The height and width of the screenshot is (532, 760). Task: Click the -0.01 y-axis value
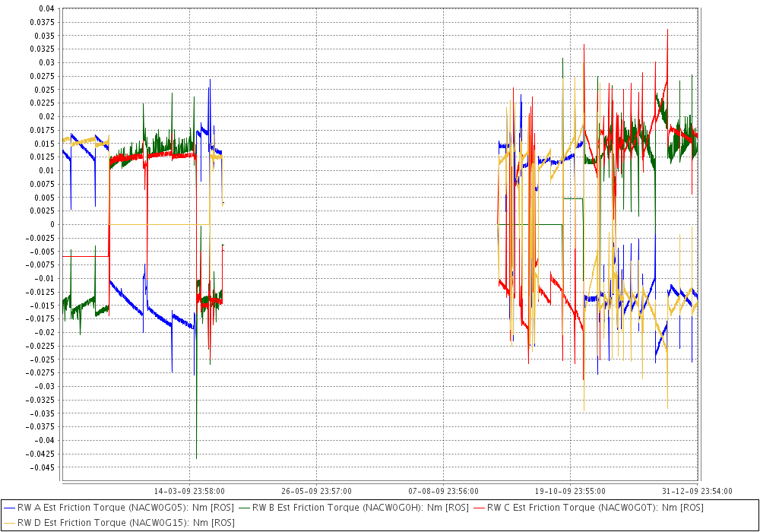45,278
